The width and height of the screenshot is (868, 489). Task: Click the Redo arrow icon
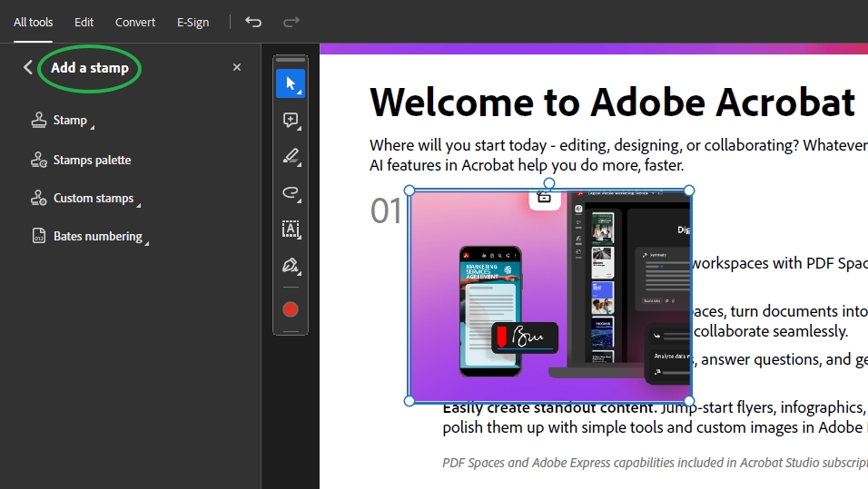[291, 22]
